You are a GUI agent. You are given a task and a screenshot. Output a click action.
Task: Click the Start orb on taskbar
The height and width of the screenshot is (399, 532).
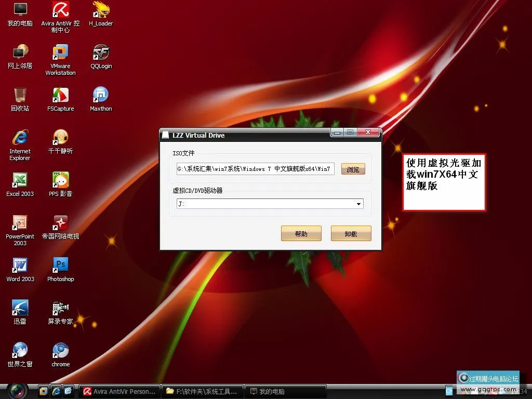(x=18, y=390)
